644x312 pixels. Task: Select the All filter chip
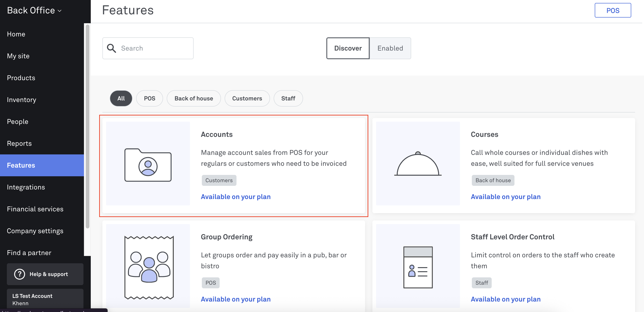(121, 98)
